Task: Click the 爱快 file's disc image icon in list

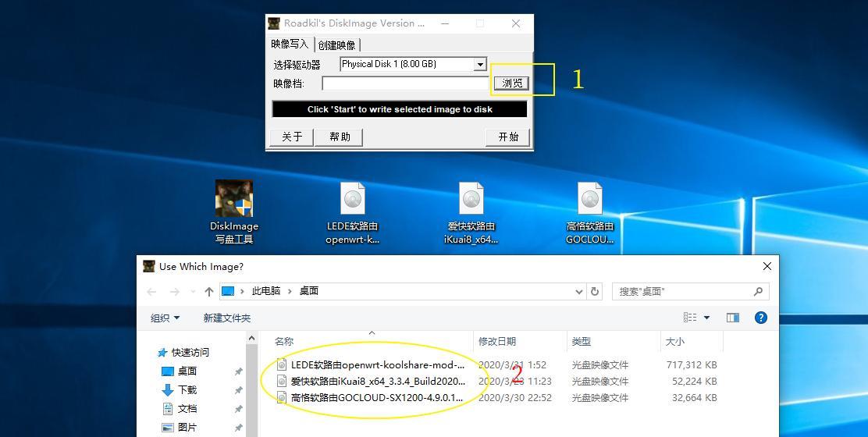Action: pyautogui.click(x=282, y=381)
